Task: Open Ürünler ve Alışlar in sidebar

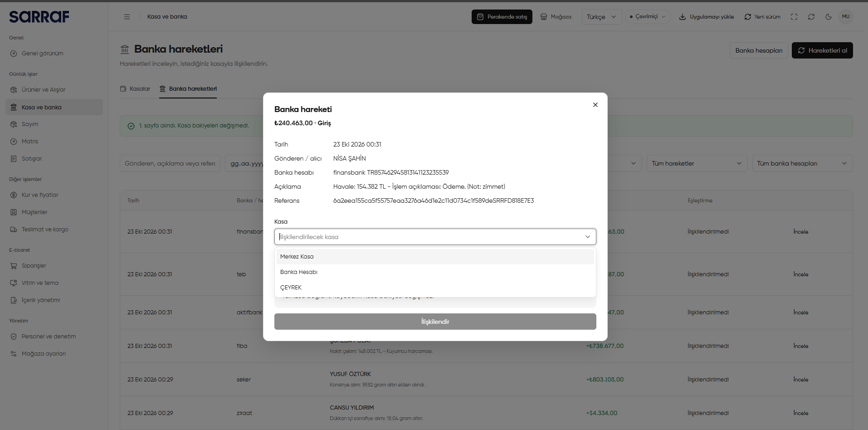Action: pos(54,90)
